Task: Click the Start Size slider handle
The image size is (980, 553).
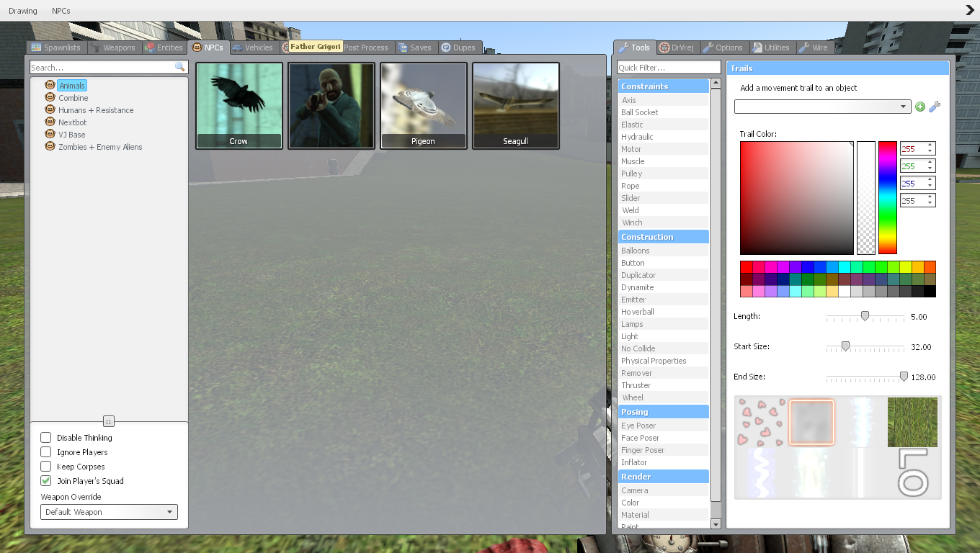Action: tap(846, 346)
